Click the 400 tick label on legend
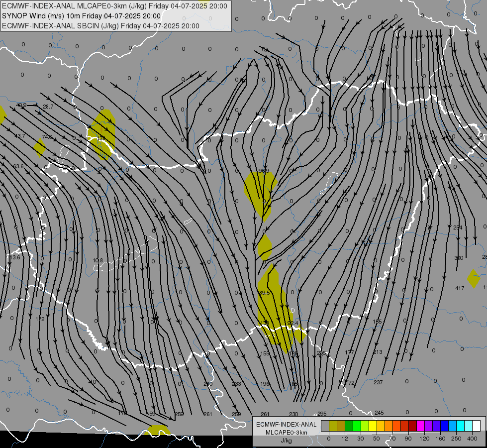This screenshot has width=487, height=448. (x=472, y=439)
